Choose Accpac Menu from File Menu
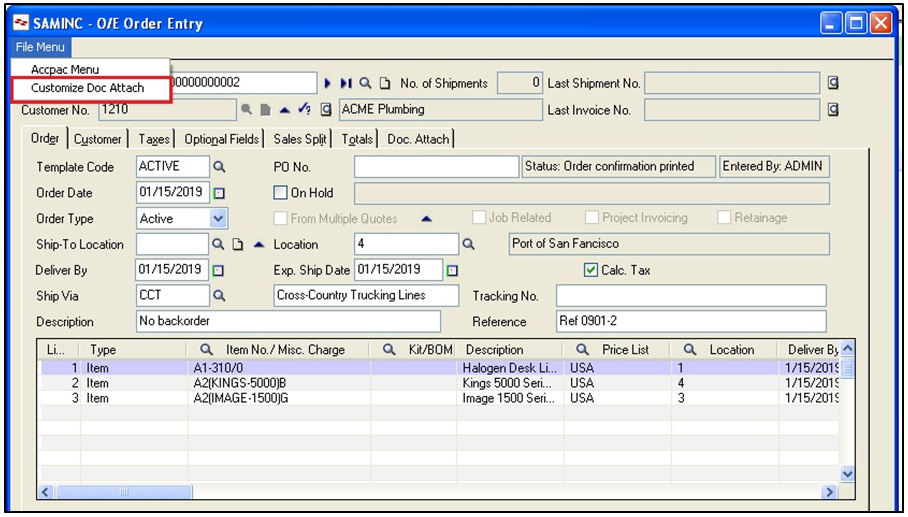The image size is (908, 517). tap(65, 70)
